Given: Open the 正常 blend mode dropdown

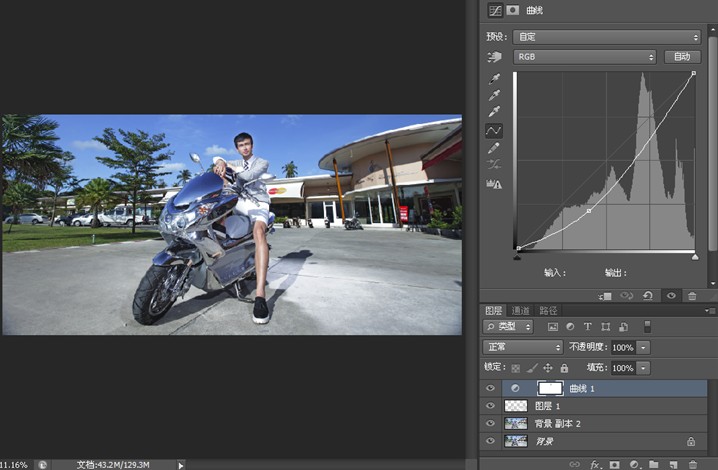Looking at the screenshot, I should tap(522, 347).
